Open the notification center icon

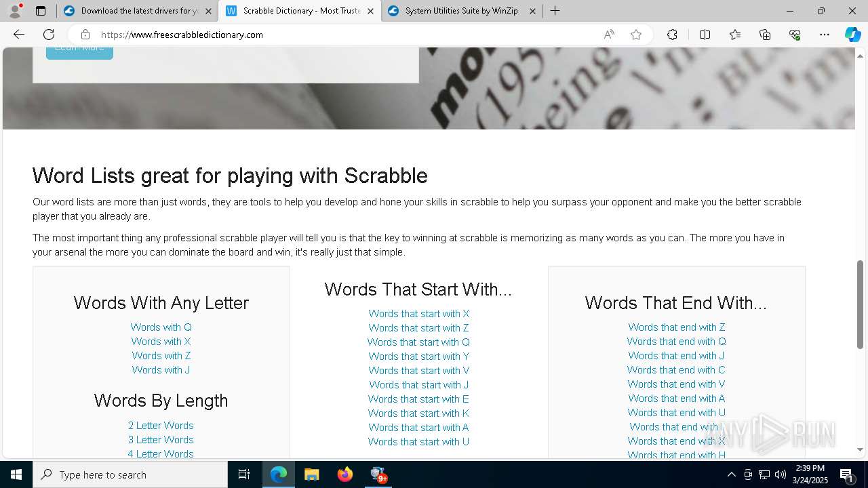click(x=846, y=474)
